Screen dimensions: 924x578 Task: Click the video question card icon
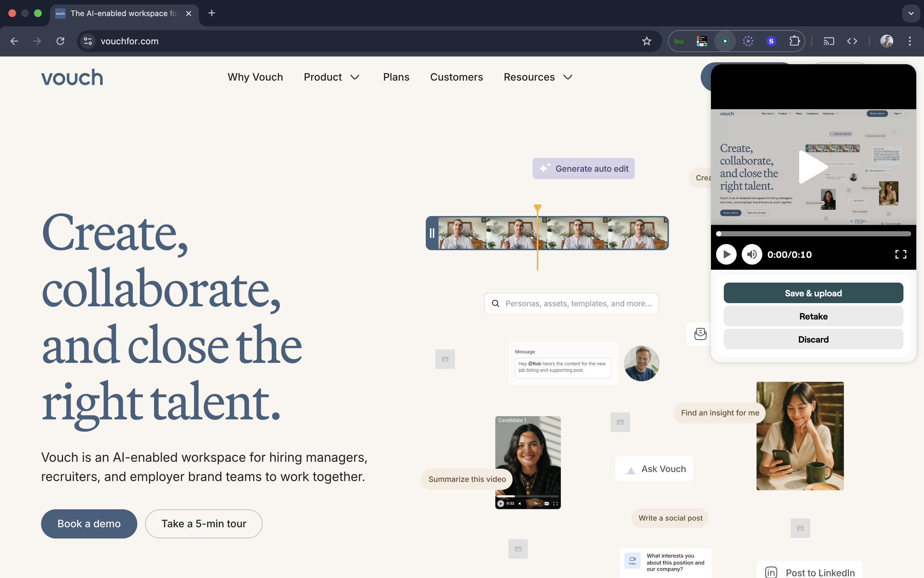pos(632,561)
